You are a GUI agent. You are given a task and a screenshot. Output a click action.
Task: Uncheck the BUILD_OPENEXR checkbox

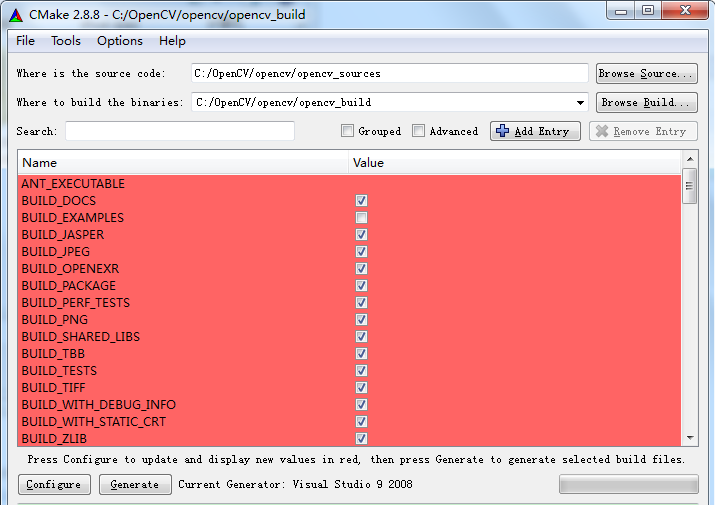[361, 269]
